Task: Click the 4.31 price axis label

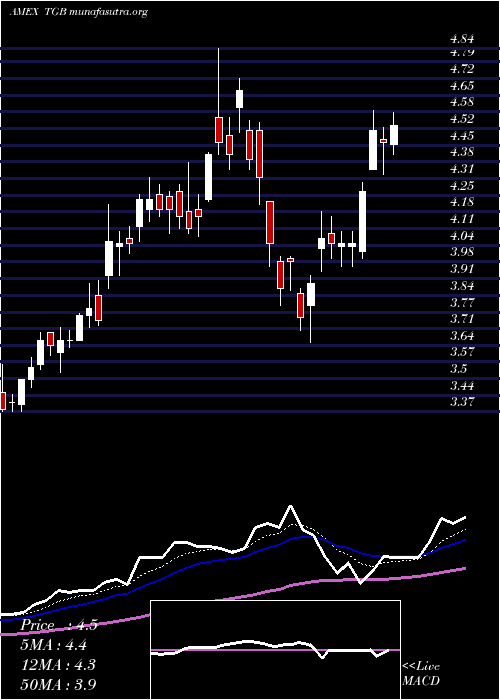Action: click(462, 169)
